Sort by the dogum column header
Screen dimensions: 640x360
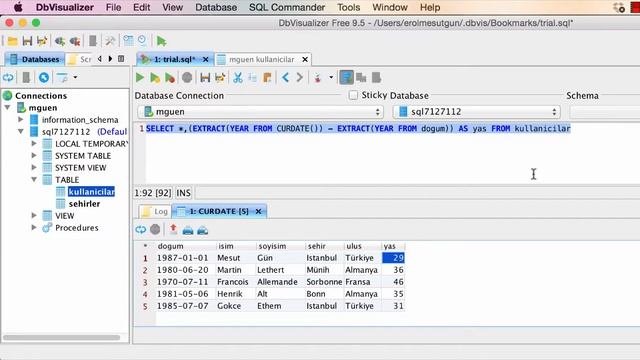click(186, 246)
